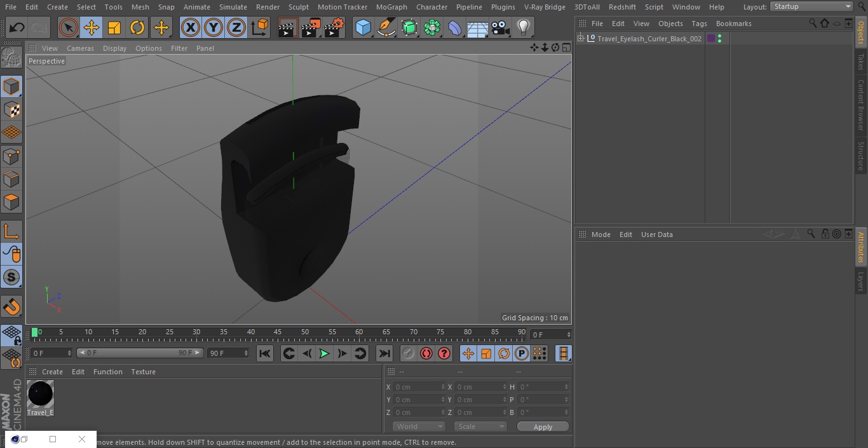This screenshot has width=868, height=448.
Task: Choose the spline Pen tool
Action: coord(386,28)
